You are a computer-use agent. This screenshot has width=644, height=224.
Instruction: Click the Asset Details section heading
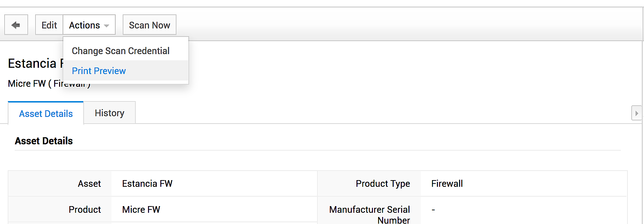click(x=44, y=141)
